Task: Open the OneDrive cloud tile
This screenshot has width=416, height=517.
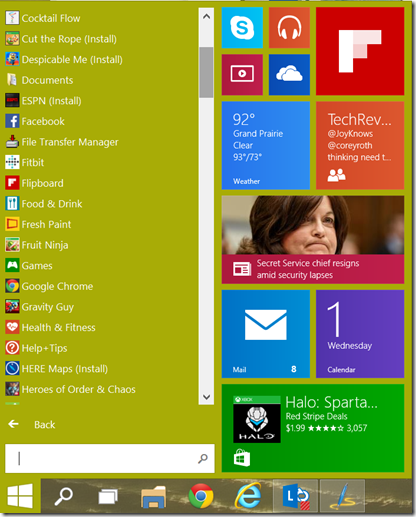Action: (289, 75)
